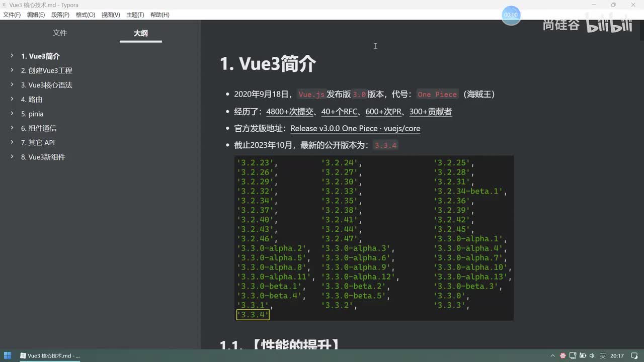Click the red app icon in the system tray
Image resolution: width=644 pixels, height=362 pixels.
point(563,355)
